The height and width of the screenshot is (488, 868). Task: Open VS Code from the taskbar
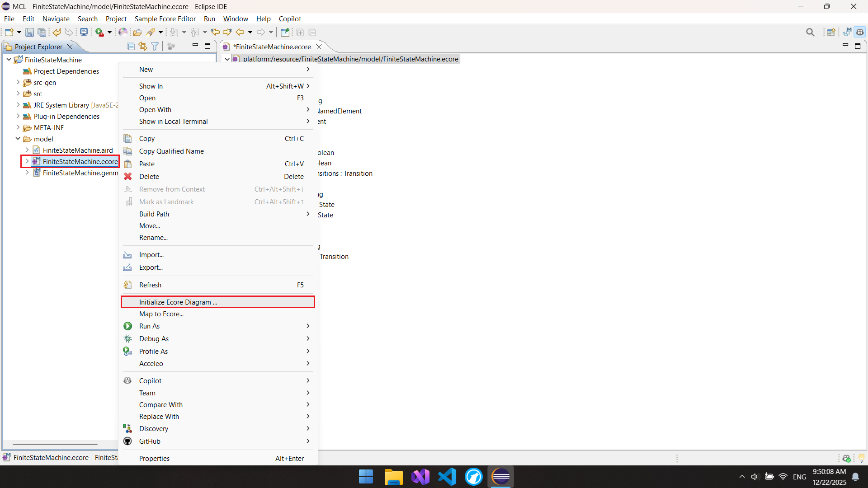[x=447, y=477]
